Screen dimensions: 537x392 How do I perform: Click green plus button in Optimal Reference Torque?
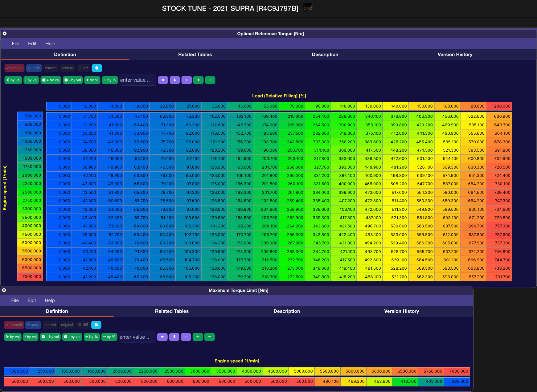coord(198,80)
